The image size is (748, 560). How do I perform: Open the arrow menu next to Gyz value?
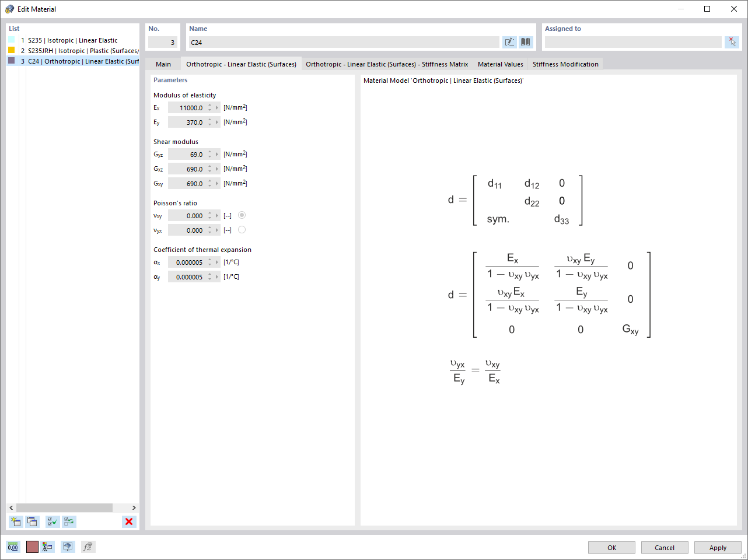click(217, 155)
